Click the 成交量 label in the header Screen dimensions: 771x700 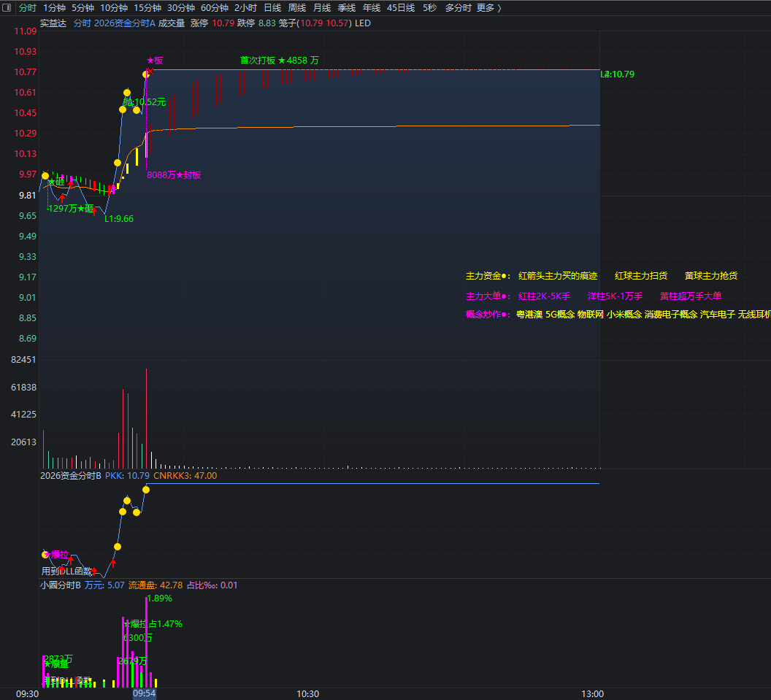click(172, 23)
